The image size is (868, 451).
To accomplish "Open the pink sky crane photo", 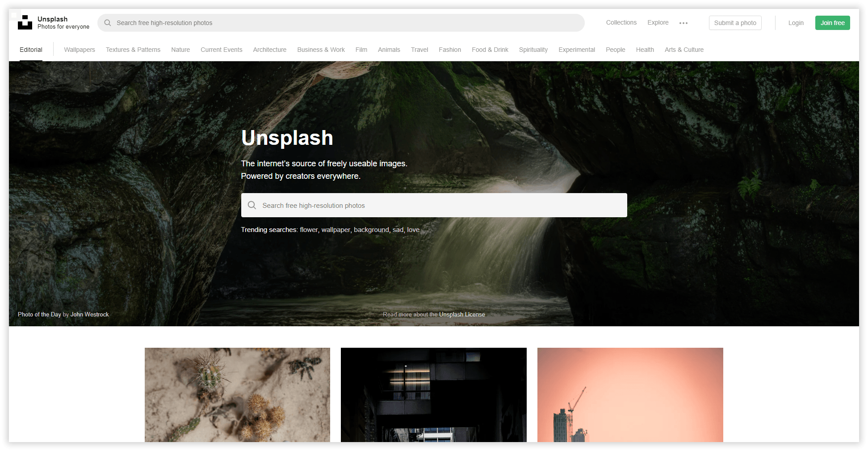I will point(630,395).
